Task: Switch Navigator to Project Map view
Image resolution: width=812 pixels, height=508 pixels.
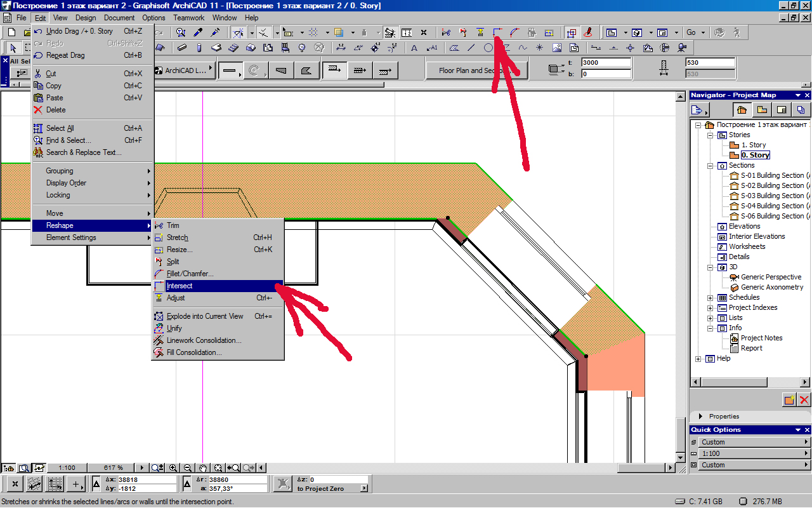Action: tap(742, 109)
